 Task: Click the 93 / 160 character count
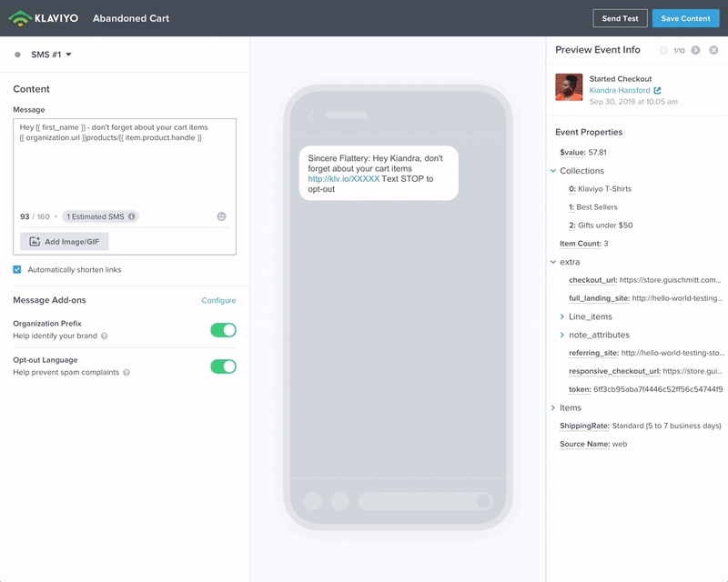click(35, 216)
